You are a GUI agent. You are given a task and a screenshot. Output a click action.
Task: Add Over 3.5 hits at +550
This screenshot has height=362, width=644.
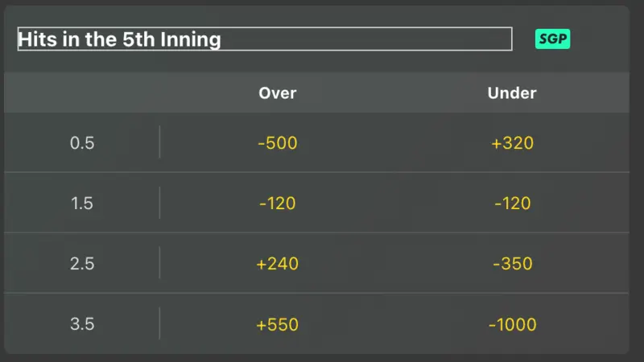[x=278, y=325]
